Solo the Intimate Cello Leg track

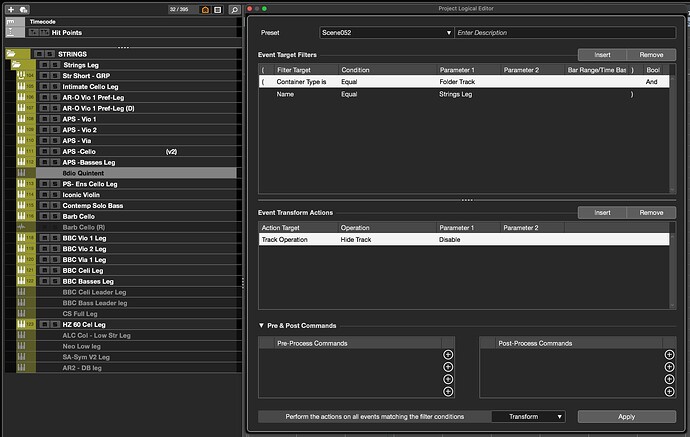coord(55,86)
